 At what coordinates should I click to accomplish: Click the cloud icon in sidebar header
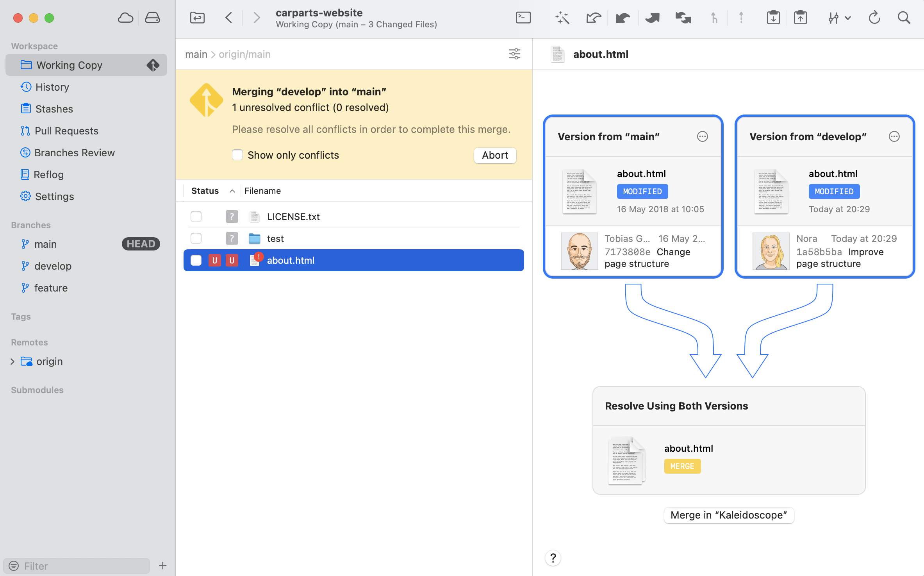click(125, 18)
